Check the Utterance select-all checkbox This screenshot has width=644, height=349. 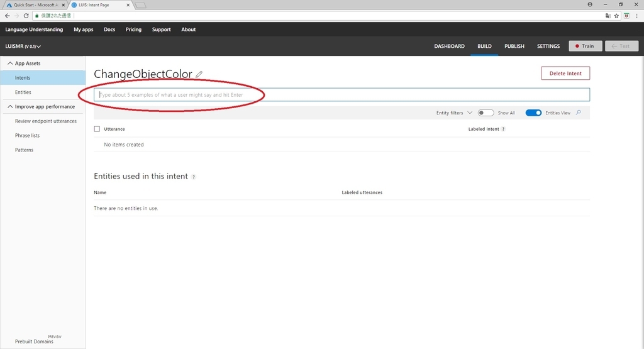[97, 129]
